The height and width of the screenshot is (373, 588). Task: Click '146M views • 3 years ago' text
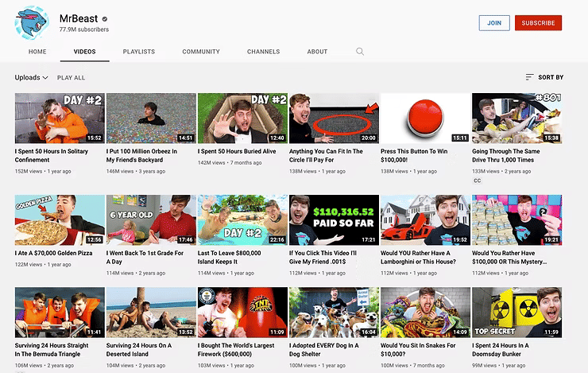point(136,171)
